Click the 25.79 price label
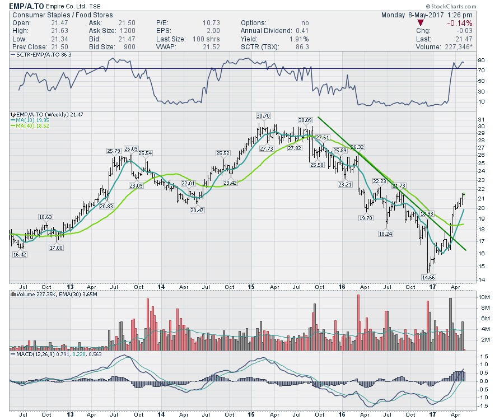Image resolution: width=504 pixels, height=420 pixels. [x=114, y=151]
